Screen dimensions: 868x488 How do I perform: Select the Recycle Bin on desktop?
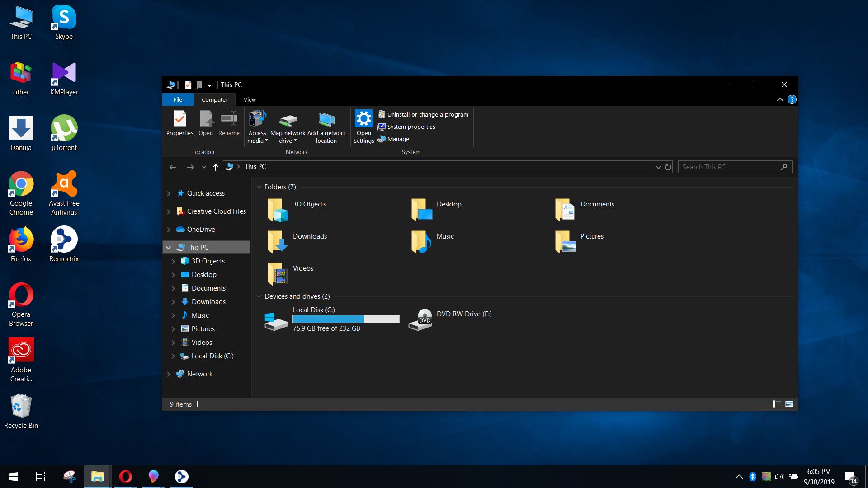tap(21, 411)
